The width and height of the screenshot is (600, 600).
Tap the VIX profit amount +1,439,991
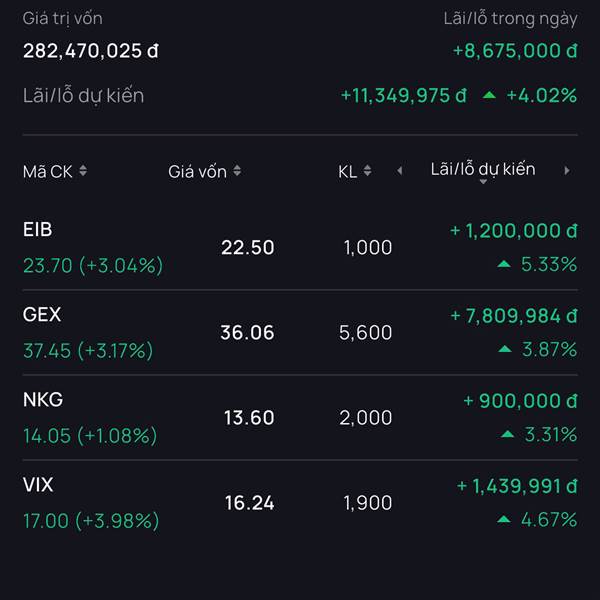pyautogui.click(x=517, y=486)
